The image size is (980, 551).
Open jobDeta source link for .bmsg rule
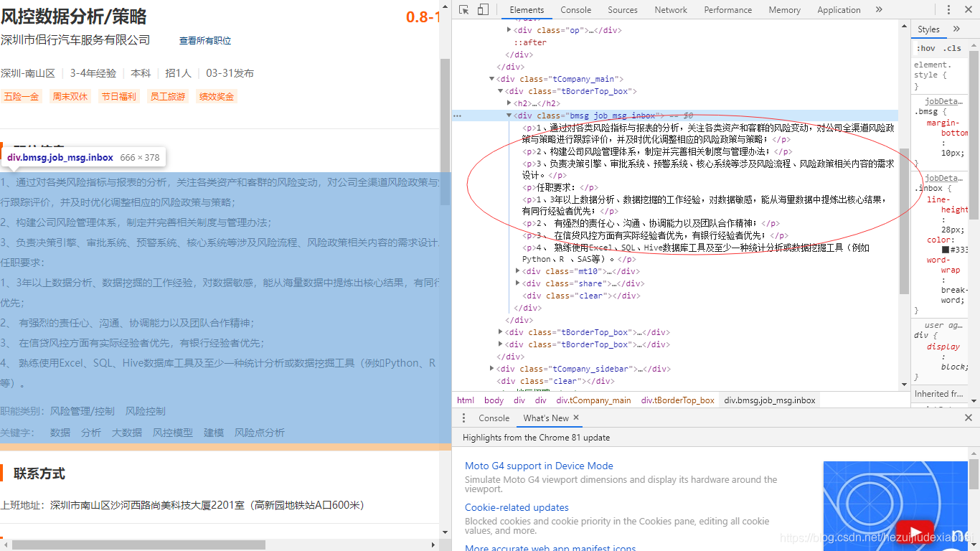tap(943, 101)
